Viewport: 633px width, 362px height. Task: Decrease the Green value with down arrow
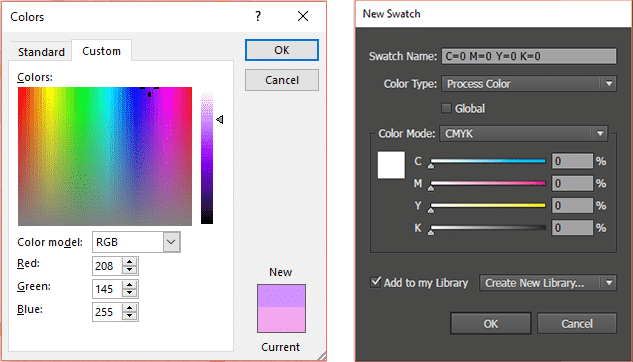pos(130,293)
